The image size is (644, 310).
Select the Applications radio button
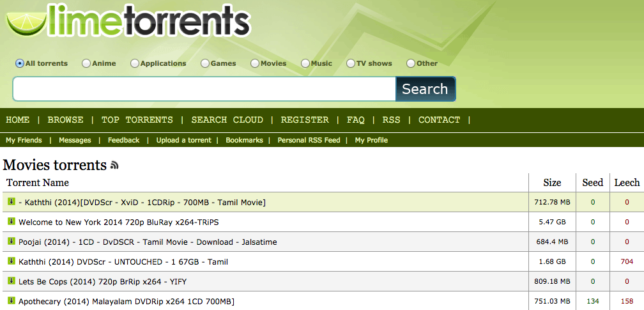pos(135,63)
